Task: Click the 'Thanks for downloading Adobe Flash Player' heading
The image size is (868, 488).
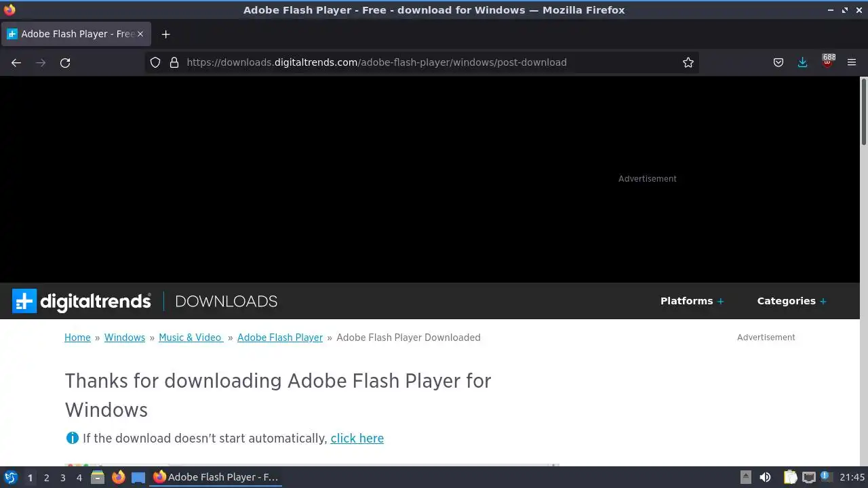Action: (278, 395)
